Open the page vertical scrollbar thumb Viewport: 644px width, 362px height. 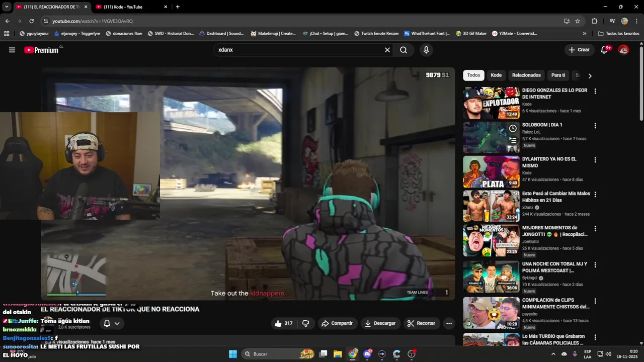tap(641, 83)
